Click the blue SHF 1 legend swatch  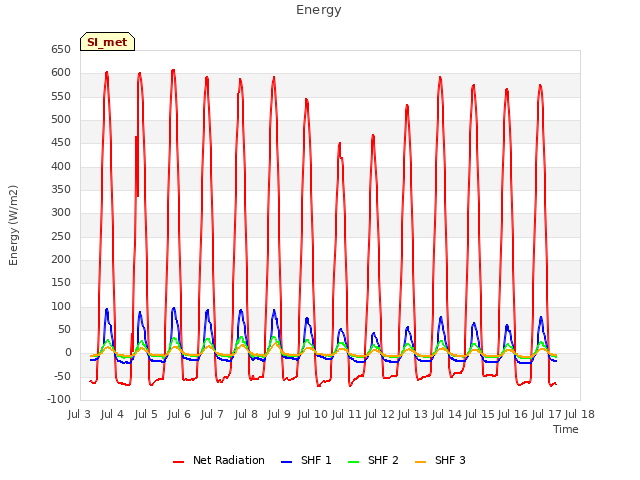[287, 462]
